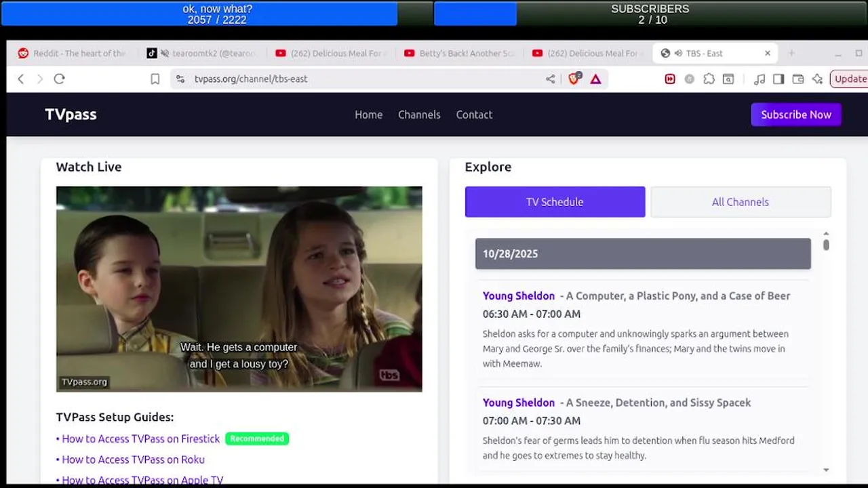This screenshot has width=868, height=488.
Task: Click the TVPass Setup Guides heading
Action: (x=115, y=417)
